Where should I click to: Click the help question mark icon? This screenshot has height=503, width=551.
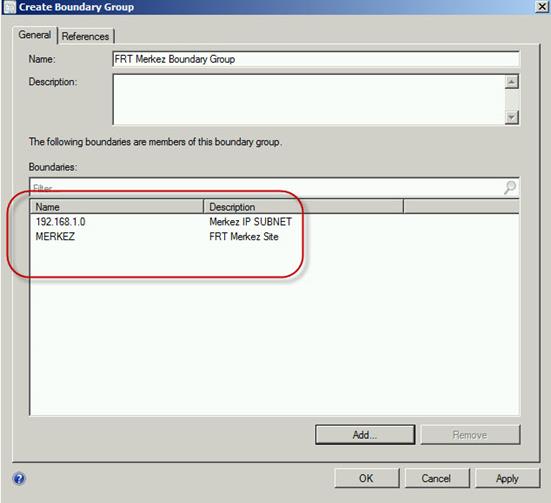coord(19,478)
